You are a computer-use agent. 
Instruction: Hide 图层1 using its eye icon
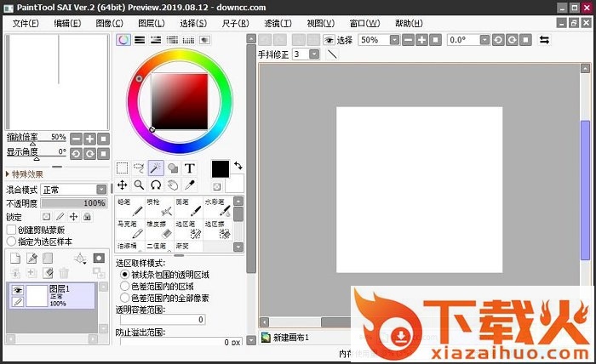point(16,290)
